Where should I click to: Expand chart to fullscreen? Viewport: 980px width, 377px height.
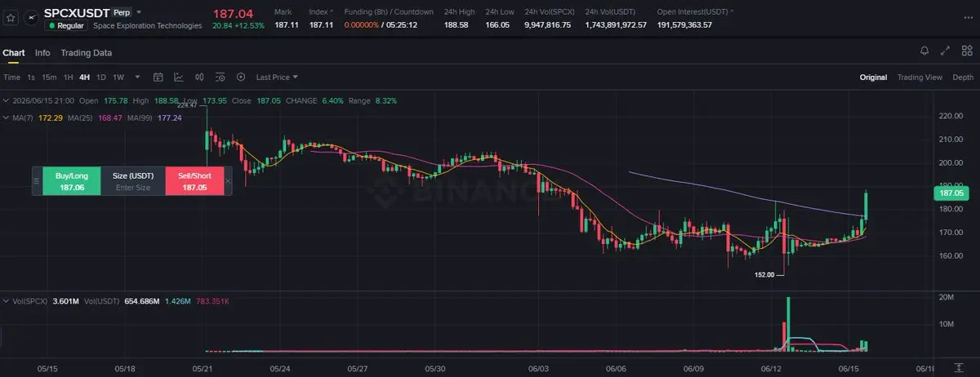point(945,51)
